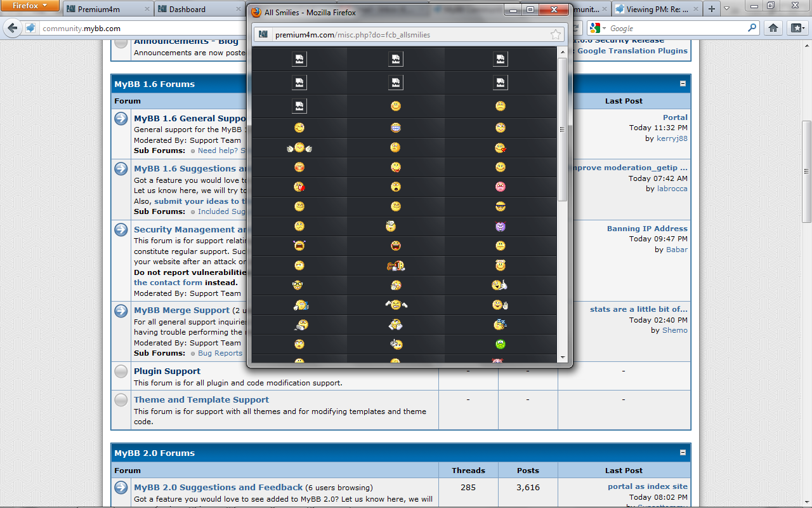
Task: Pick the kissing smiley with red heart
Action: pos(501,148)
